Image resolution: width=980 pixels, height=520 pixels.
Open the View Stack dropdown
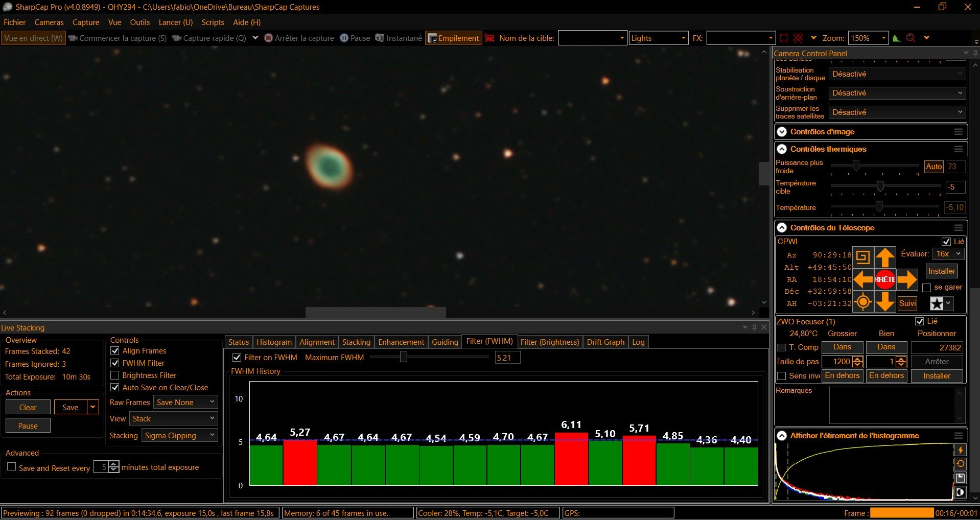174,419
